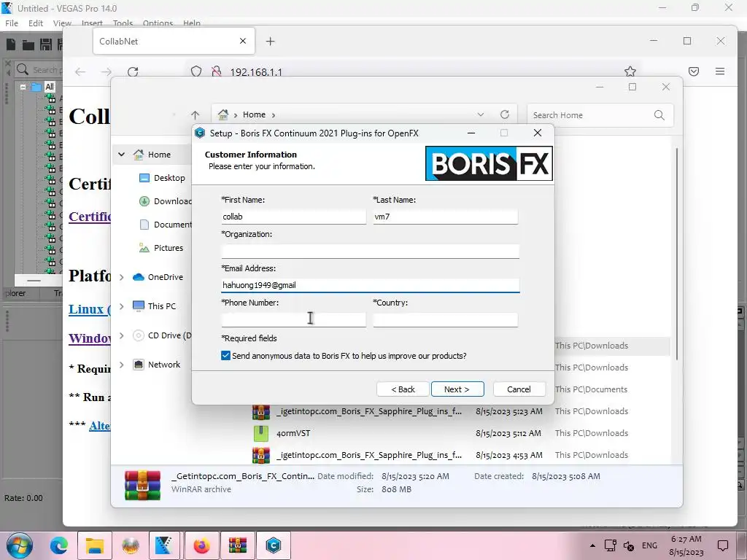The width and height of the screenshot is (747, 560).
Task: Click the Pocket save icon in Firefox
Action: coord(694,71)
